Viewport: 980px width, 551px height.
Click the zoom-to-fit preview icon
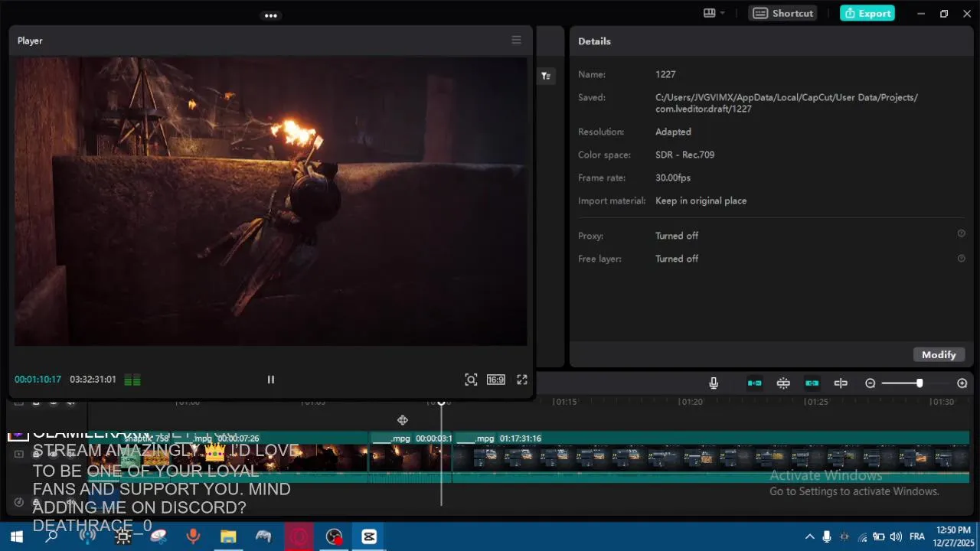click(471, 380)
